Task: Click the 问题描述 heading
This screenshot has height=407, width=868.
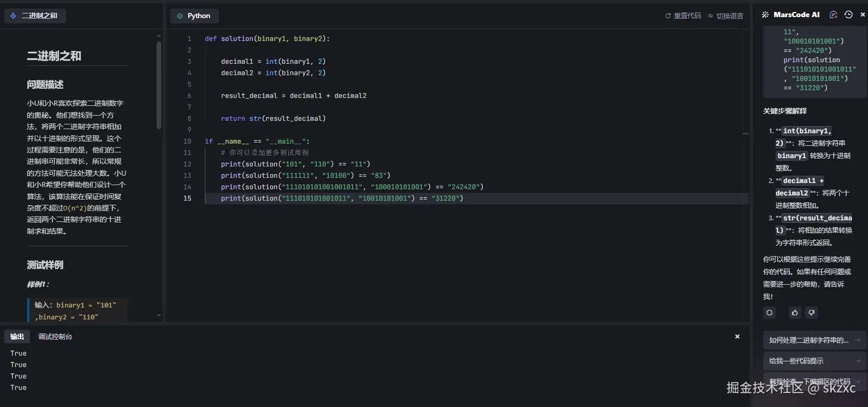Action: tap(45, 85)
